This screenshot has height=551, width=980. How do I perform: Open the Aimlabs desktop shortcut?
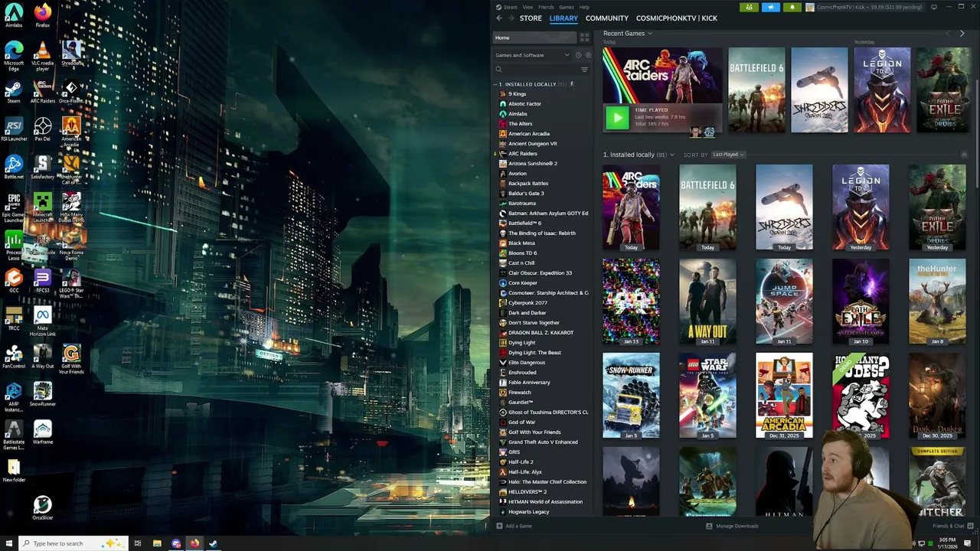(14, 15)
